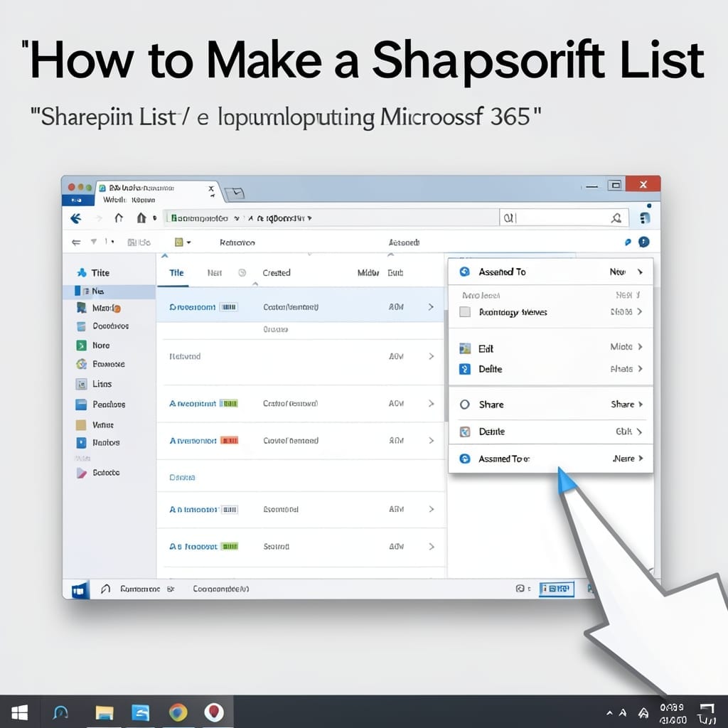
Task: Expand the top Assened To submenu chevron
Action: (640, 272)
